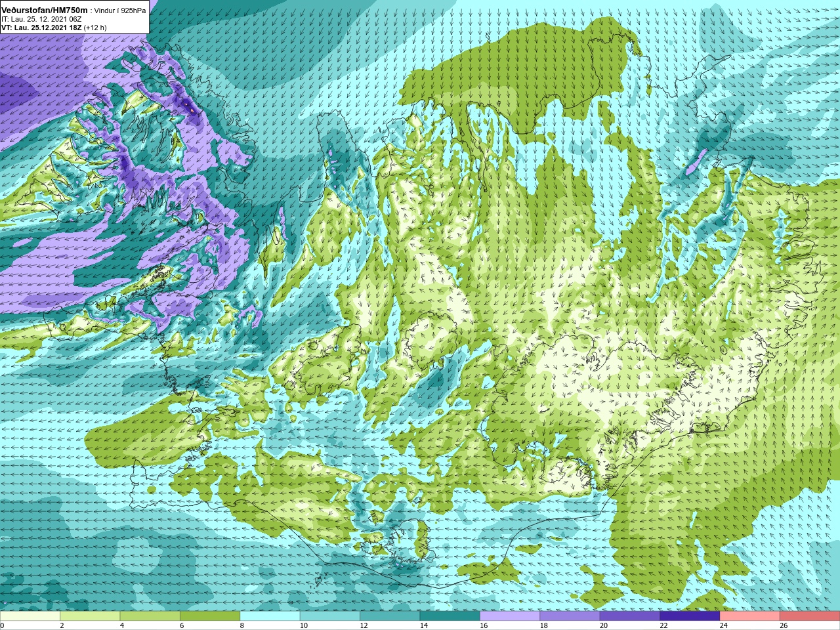Click the legend scale value "26"
The image size is (840, 630).
[x=784, y=625]
